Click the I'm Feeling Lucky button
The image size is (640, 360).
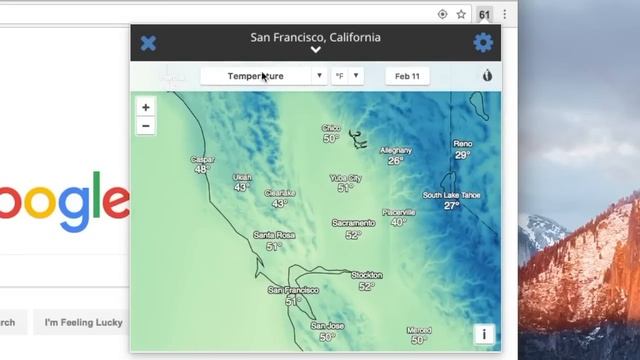pos(84,322)
